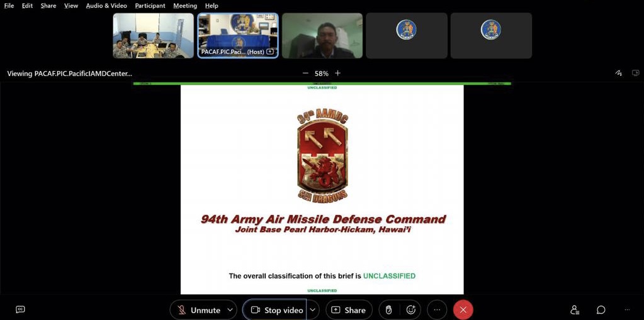Expand the video options arrow
Screen dimensions: 644x320
pyautogui.click(x=313, y=310)
